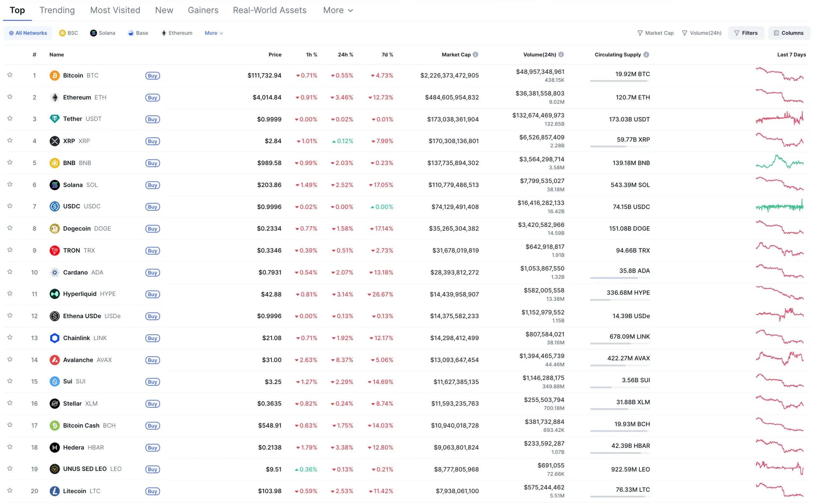Image resolution: width=814 pixels, height=504 pixels.
Task: Click the Chainlink hexagon logo icon
Action: (x=54, y=338)
